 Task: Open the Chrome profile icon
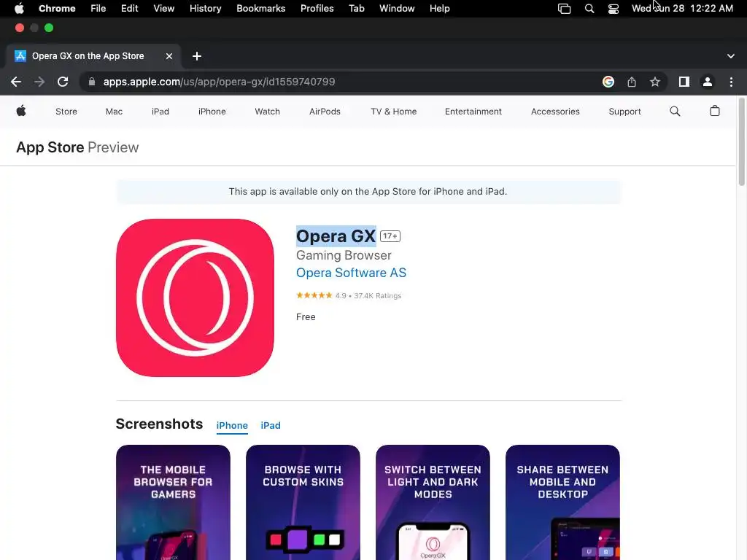(708, 82)
